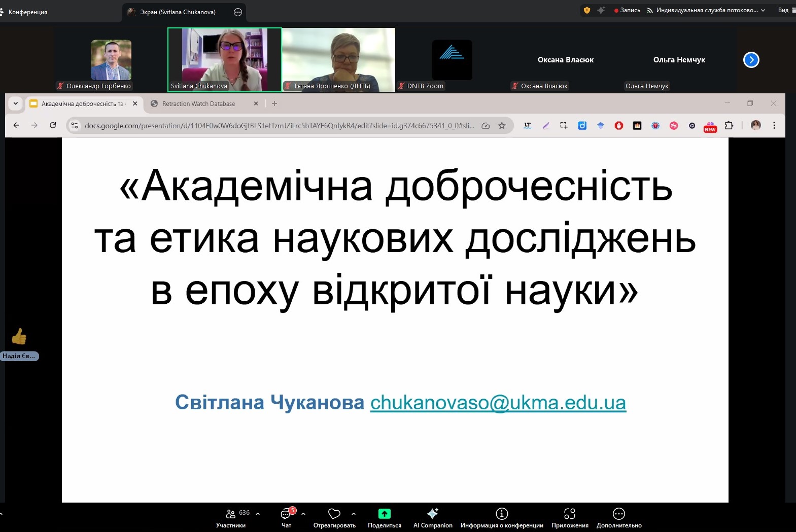This screenshot has width=796, height=532.
Task: Expand the Participants options caret
Action: 258,514
